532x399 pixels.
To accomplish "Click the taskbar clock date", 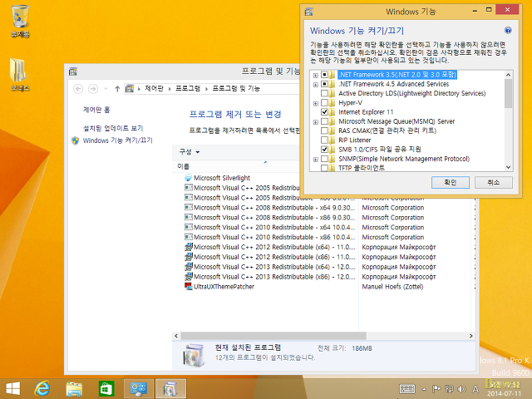I will click(504, 394).
